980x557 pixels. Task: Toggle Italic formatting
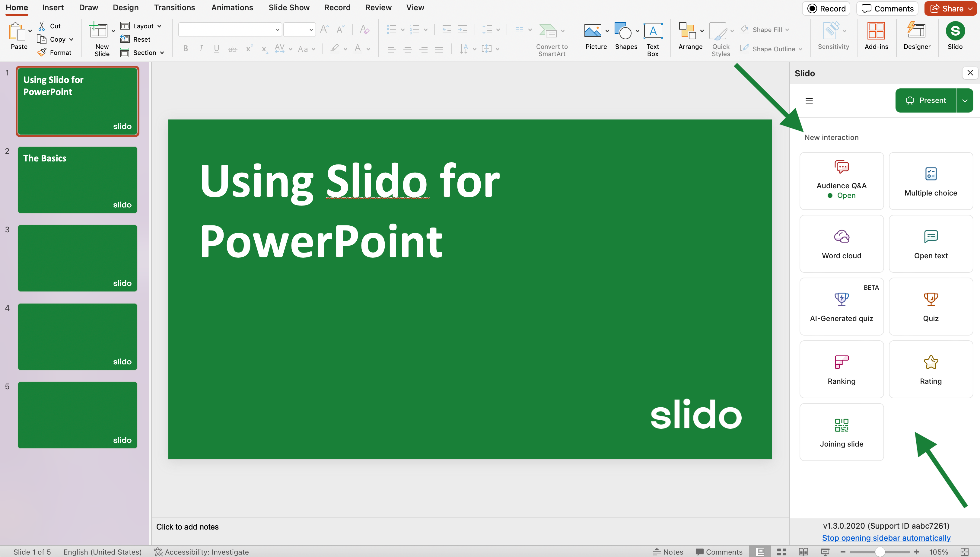click(201, 49)
